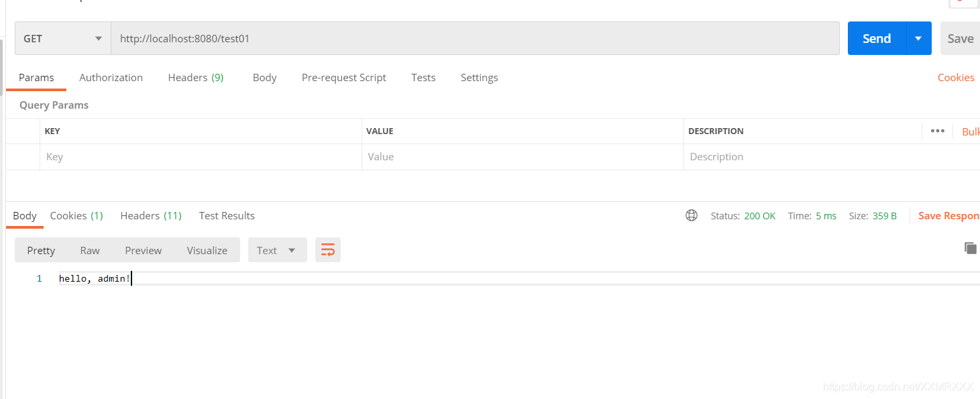
Task: Click the Query Params heading
Action: click(x=54, y=105)
